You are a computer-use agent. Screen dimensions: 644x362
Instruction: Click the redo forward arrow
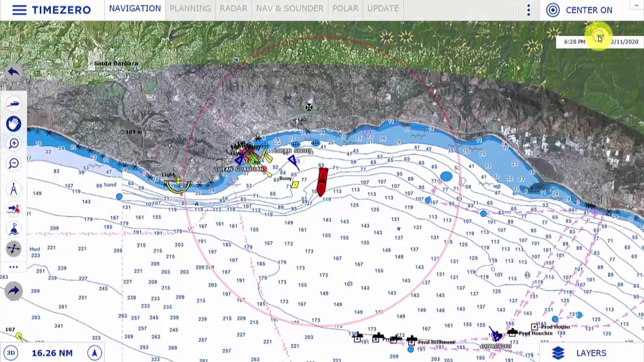14,291
